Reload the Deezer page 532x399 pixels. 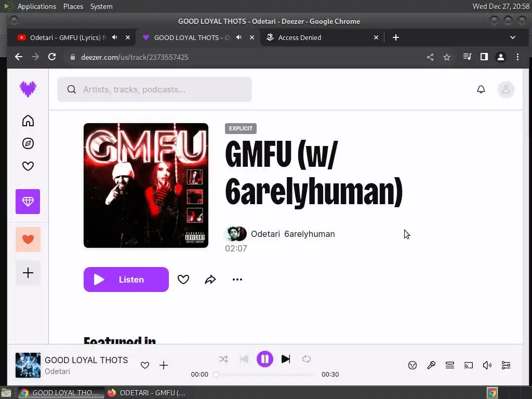pyautogui.click(x=52, y=57)
